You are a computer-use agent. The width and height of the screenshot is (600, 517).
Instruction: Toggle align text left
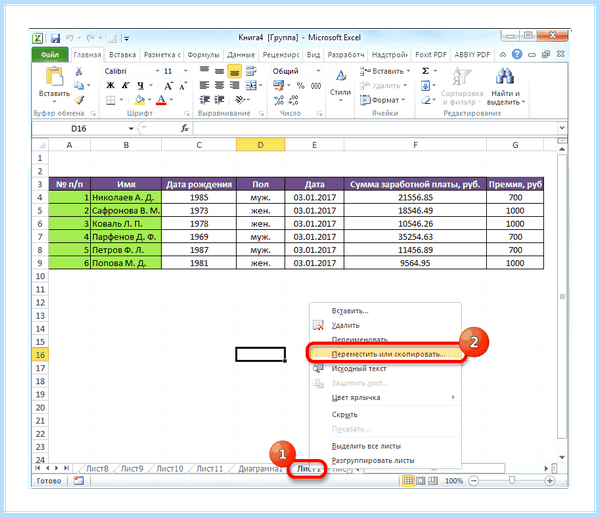point(204,86)
